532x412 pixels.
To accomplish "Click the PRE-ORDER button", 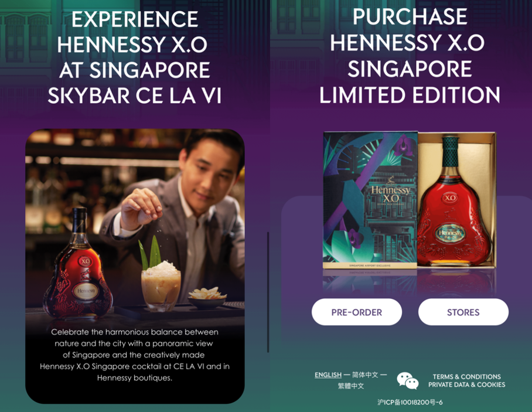I will tap(357, 312).
